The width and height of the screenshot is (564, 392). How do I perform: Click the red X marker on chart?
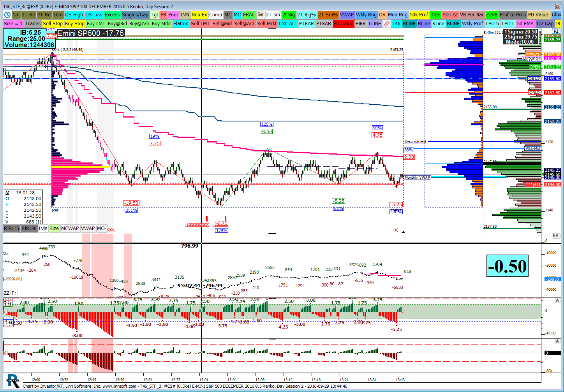coord(396,230)
